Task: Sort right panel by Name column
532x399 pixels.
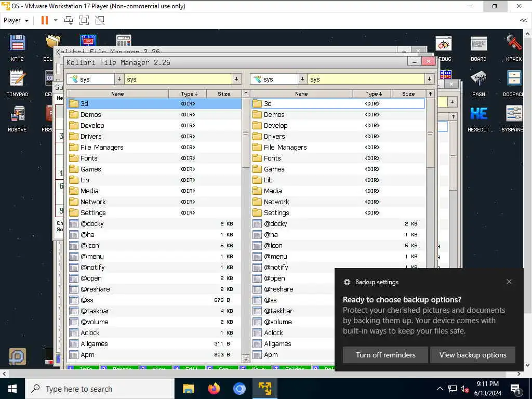Action: 301,94
